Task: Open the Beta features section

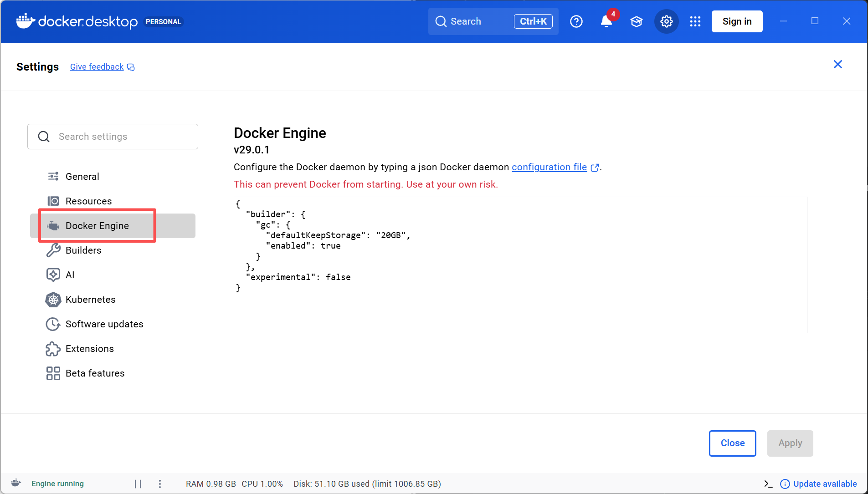Action: click(113, 373)
